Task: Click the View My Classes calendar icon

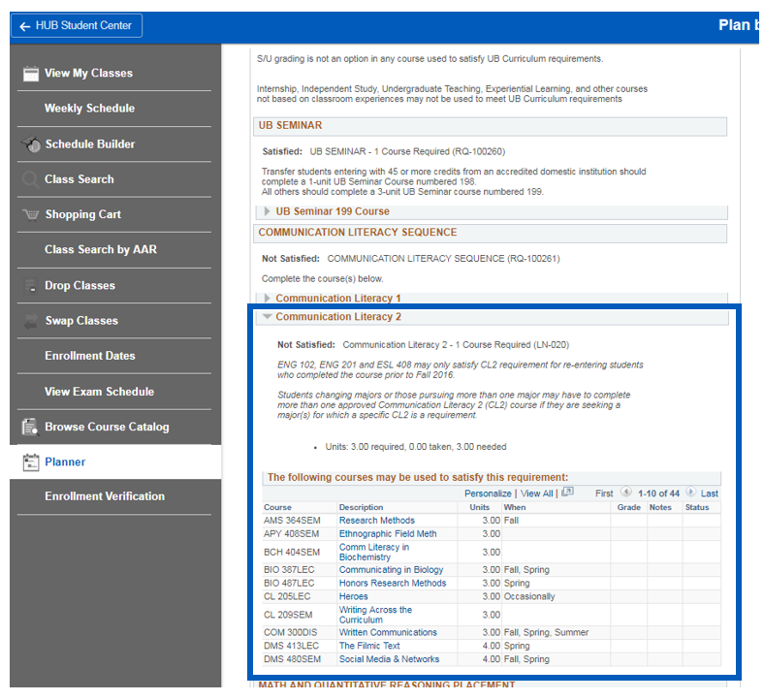Action: (x=30, y=74)
